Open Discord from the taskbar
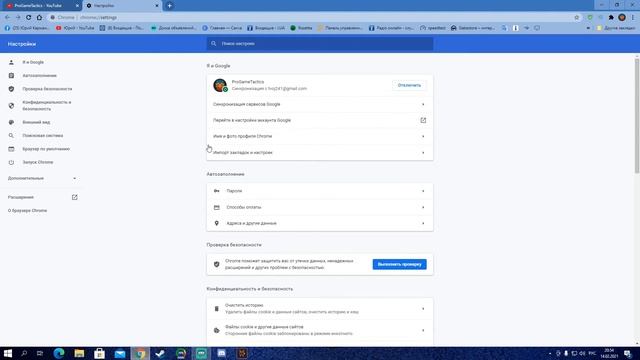 tap(222, 353)
